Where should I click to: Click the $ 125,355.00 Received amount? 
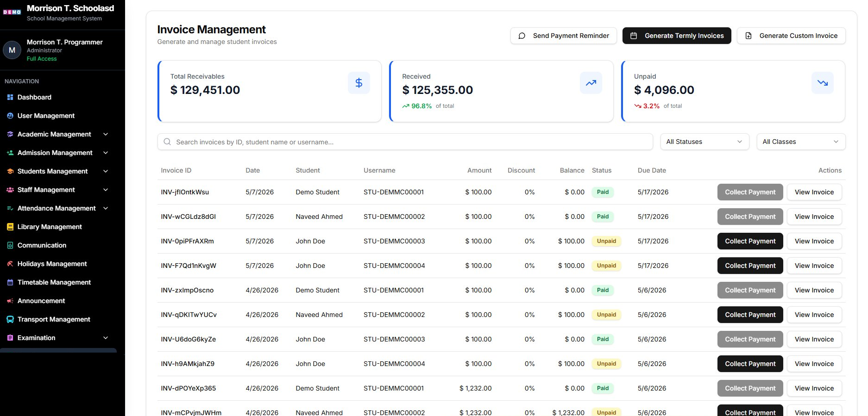pyautogui.click(x=438, y=90)
